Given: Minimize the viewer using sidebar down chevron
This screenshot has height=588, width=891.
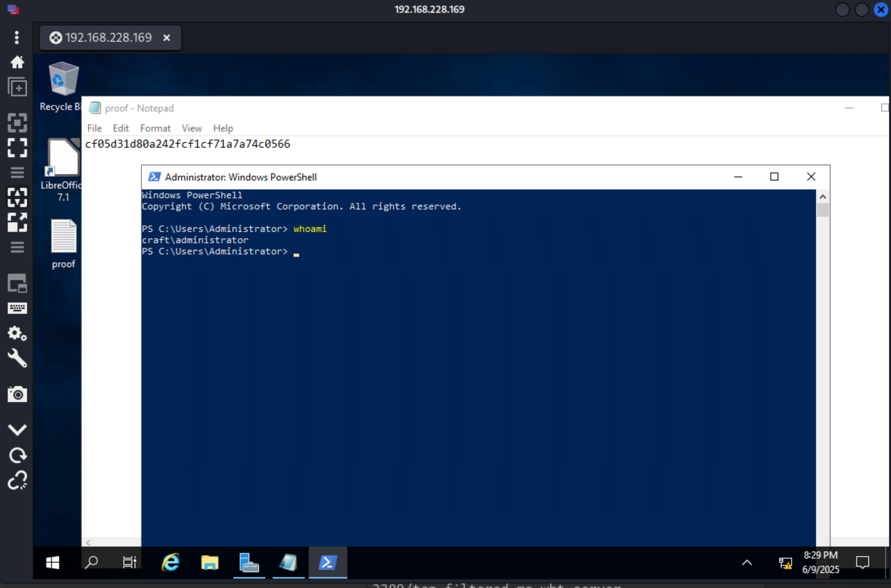Looking at the screenshot, I should [x=17, y=430].
